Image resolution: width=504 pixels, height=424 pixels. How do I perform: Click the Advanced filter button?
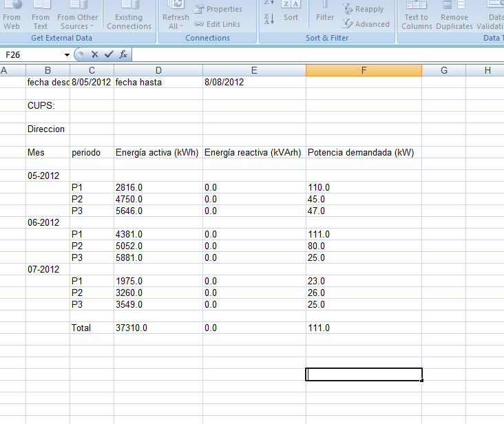pyautogui.click(x=366, y=24)
